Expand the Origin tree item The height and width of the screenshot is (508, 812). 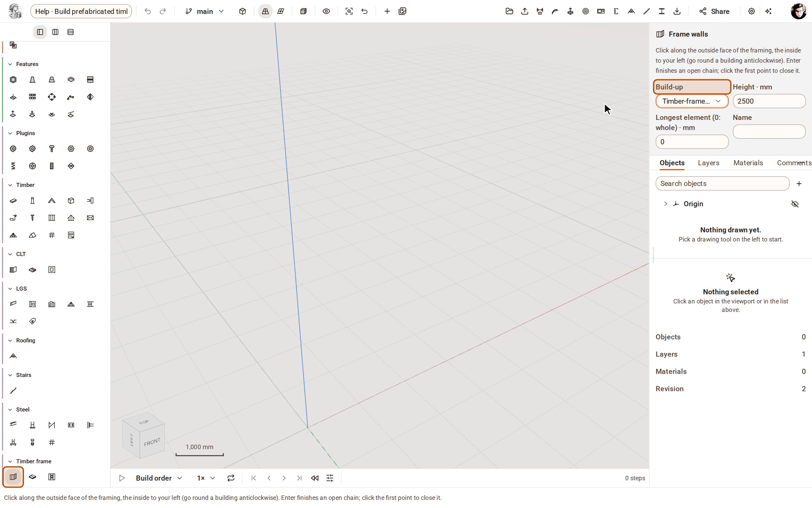pyautogui.click(x=666, y=204)
